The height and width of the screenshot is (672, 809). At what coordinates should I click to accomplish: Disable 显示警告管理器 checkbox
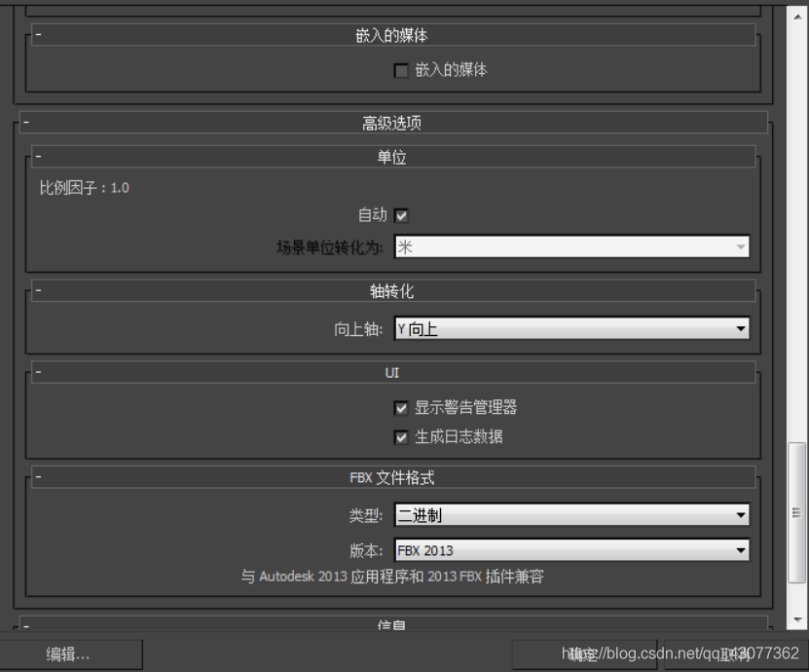pyautogui.click(x=401, y=408)
